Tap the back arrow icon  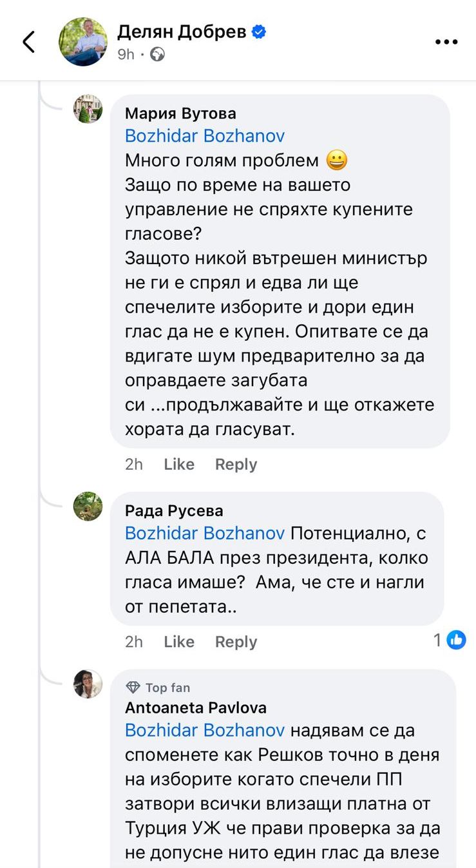point(29,42)
